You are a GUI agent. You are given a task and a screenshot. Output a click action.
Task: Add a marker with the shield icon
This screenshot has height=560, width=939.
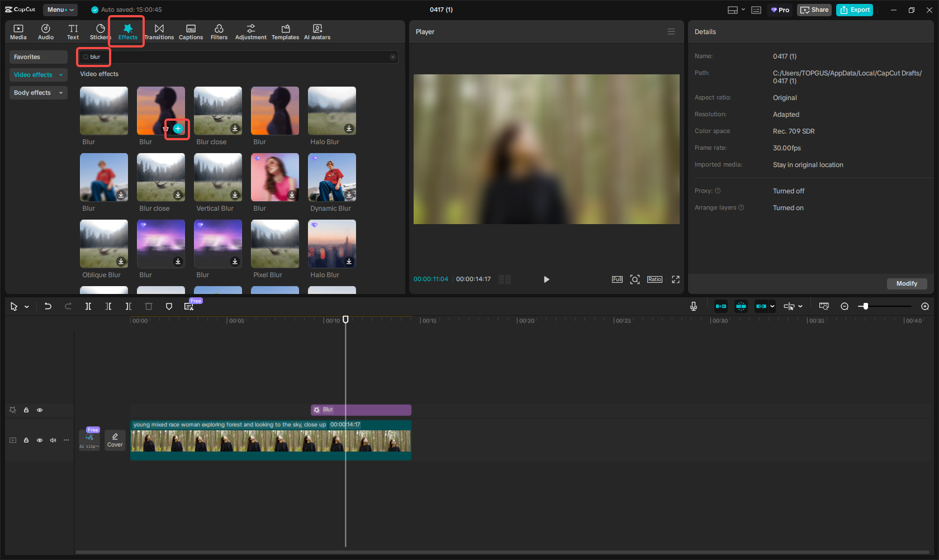[169, 306]
